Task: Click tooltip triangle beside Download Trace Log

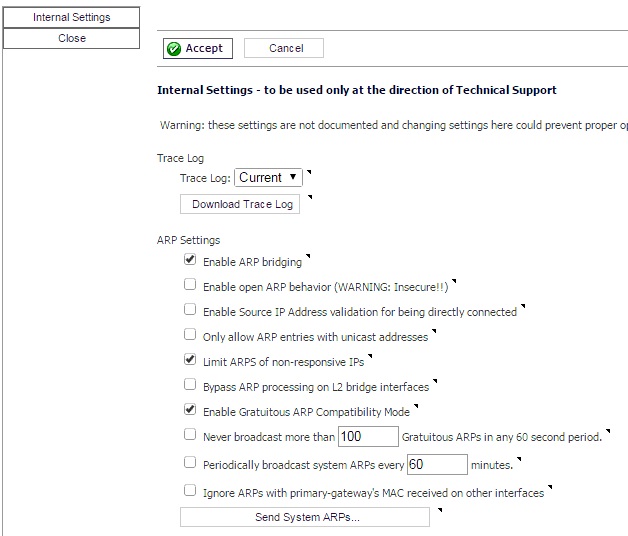Action: click(310, 197)
